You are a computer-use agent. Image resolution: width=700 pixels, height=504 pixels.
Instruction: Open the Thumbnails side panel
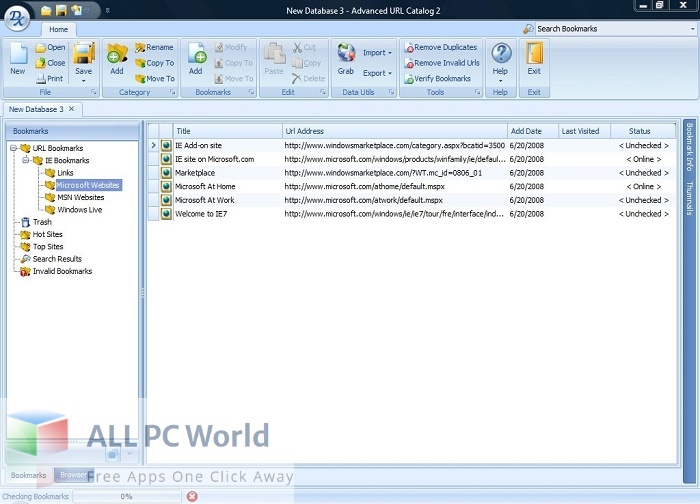[x=690, y=198]
